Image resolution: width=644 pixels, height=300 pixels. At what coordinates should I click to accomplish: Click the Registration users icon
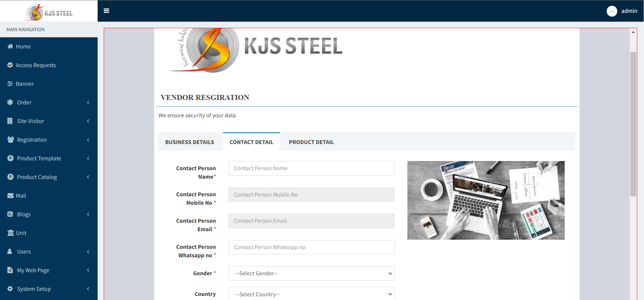pyautogui.click(x=11, y=140)
